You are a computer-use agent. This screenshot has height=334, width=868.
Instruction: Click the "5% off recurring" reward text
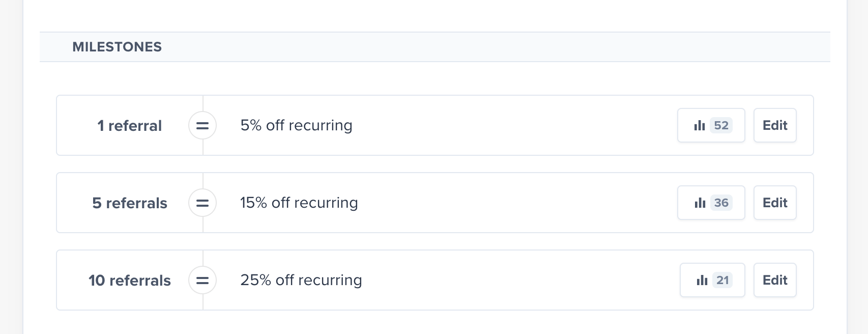coord(296,125)
